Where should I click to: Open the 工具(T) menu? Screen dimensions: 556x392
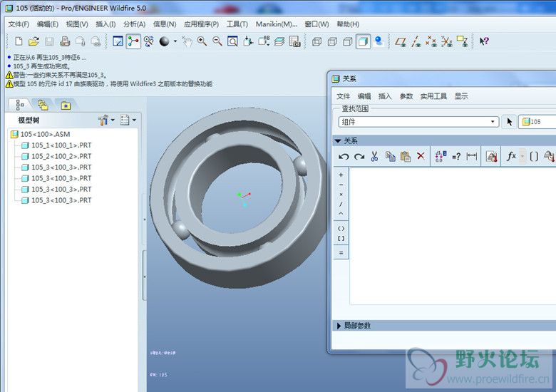coord(237,24)
